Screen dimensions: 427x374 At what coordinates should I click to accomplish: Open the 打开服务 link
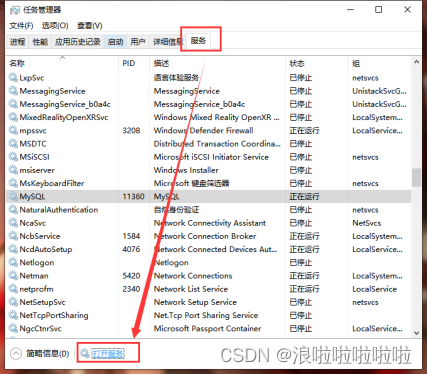tap(108, 353)
